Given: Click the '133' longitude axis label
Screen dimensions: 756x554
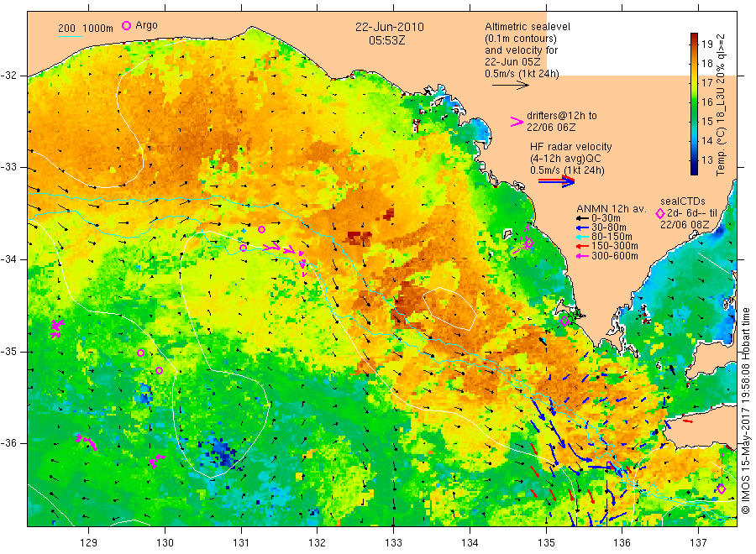Looking at the screenshot, I should tap(393, 542).
